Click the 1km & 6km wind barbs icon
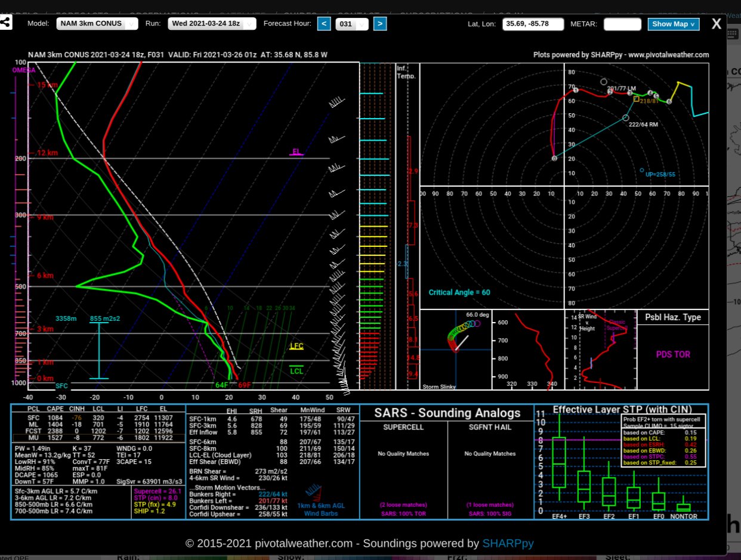This screenshot has width=741, height=560. point(312,494)
